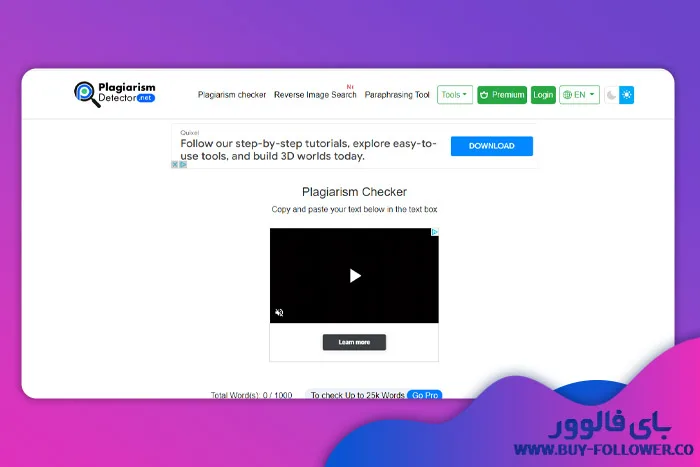Switch to dark mode moon icon
The image size is (700, 467).
611,95
